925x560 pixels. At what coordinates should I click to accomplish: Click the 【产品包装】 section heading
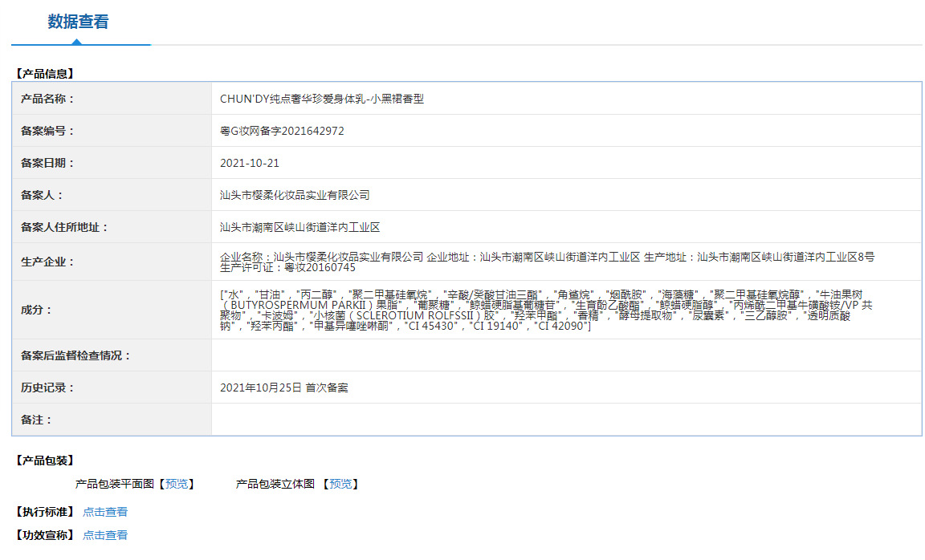pyautogui.click(x=45, y=461)
